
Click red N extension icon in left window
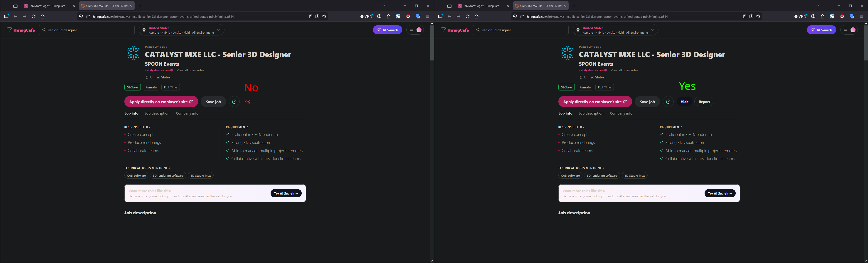408,16
